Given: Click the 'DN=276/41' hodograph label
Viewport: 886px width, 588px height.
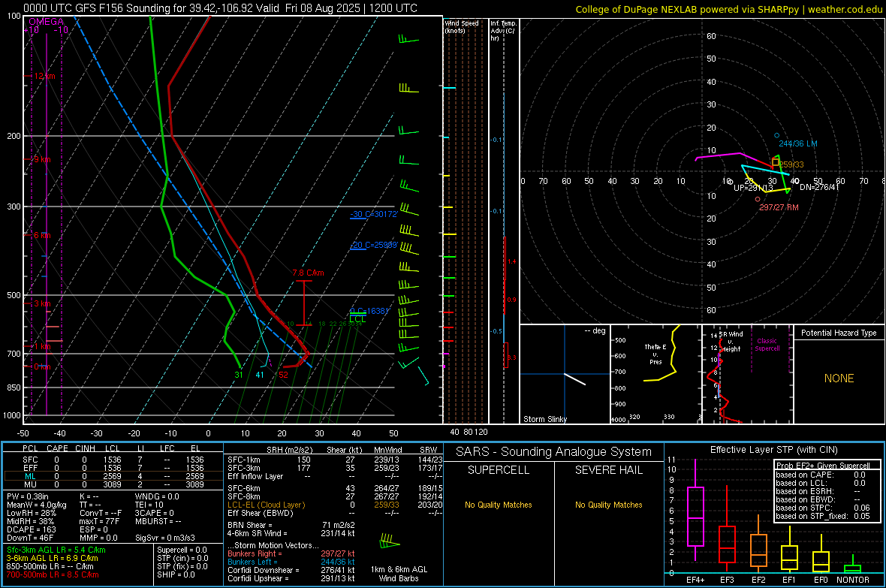Looking at the screenshot, I should (818, 187).
